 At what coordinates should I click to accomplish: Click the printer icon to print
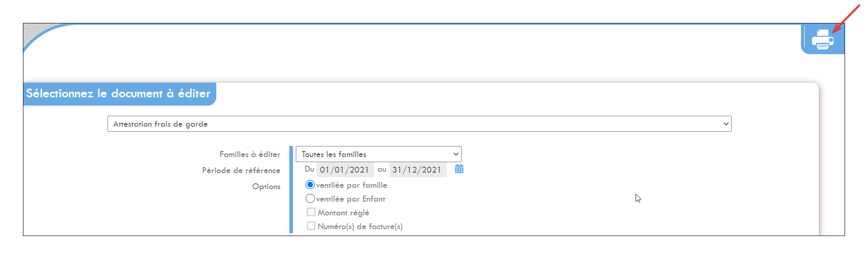tap(823, 39)
